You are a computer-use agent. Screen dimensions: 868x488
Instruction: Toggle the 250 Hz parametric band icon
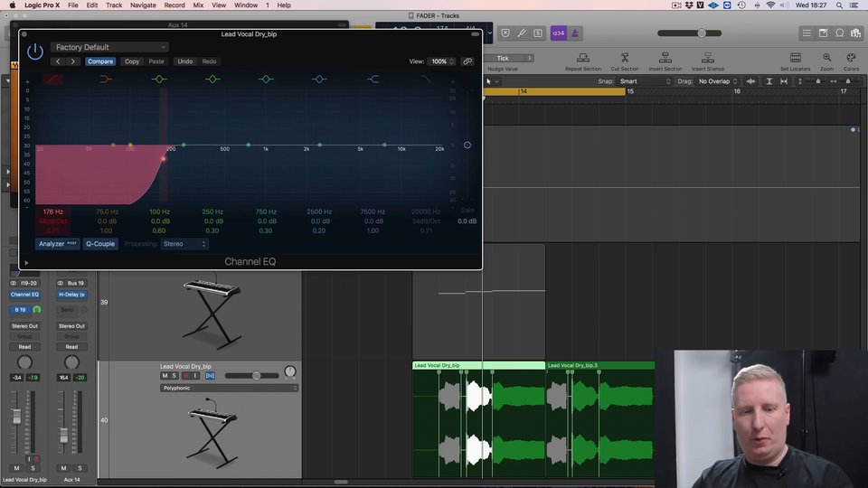pos(212,80)
